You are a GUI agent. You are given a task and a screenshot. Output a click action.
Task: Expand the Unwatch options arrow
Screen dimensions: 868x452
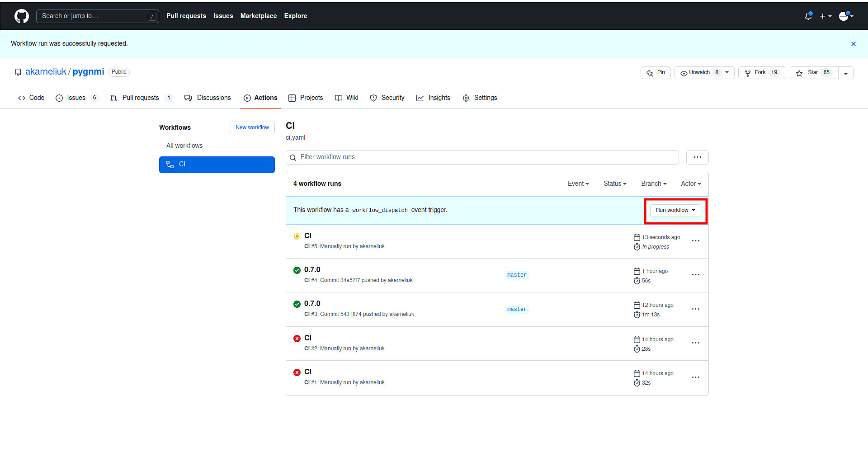(726, 72)
